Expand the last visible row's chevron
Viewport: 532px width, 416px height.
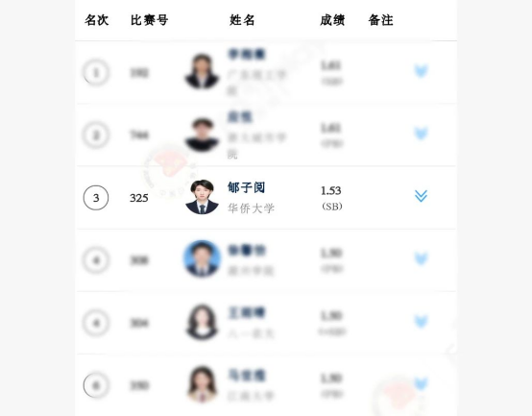(x=421, y=383)
